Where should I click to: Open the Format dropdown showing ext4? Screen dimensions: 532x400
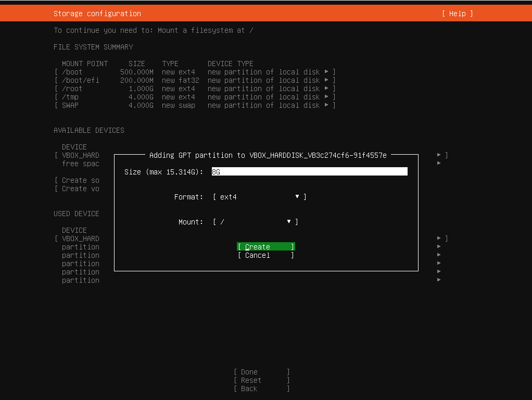click(x=260, y=197)
